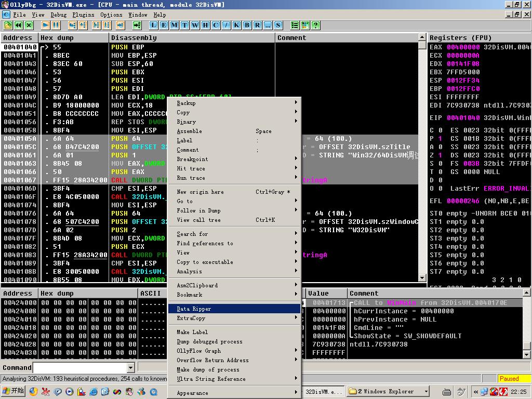
Task: Click EIP register value 00401040
Action: [463, 118]
